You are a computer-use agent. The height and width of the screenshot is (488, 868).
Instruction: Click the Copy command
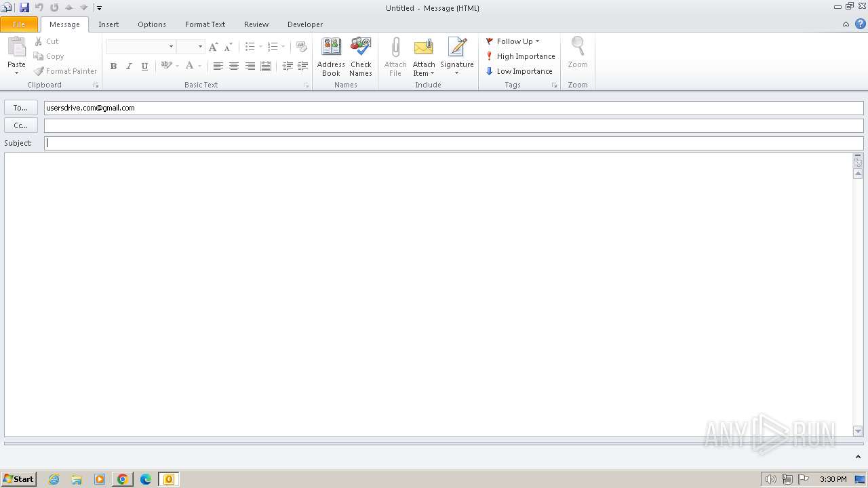click(49, 56)
